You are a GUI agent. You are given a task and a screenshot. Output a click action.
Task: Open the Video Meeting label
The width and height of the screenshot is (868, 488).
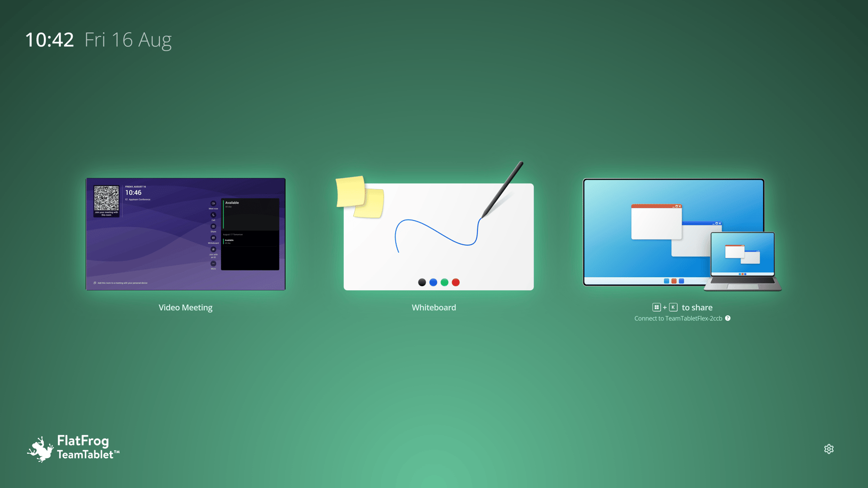pyautogui.click(x=185, y=307)
